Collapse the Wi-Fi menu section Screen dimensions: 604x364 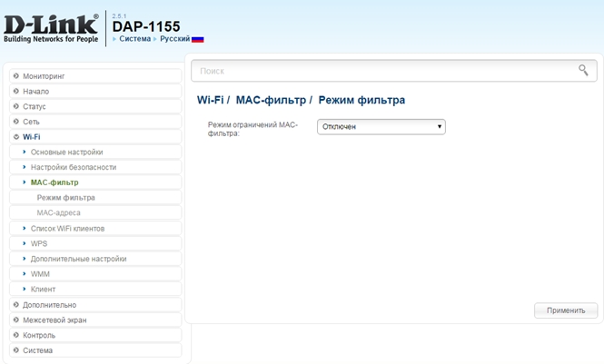tap(32, 137)
